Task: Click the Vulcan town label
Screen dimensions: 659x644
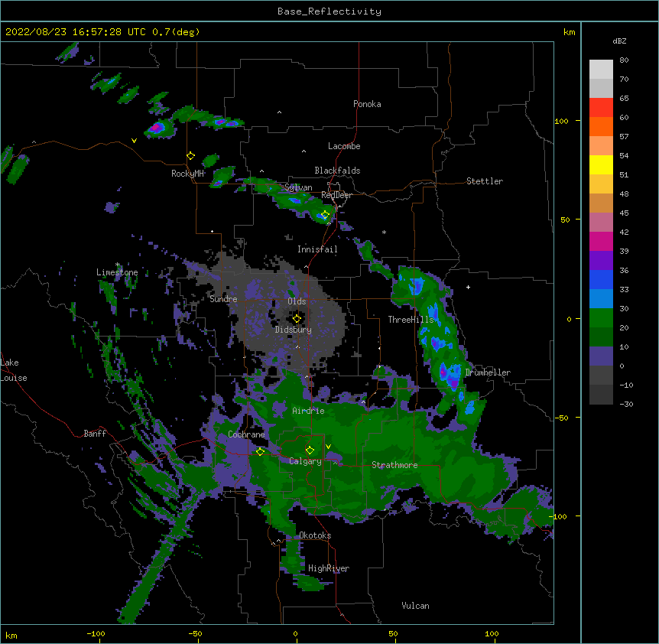Action: (415, 606)
